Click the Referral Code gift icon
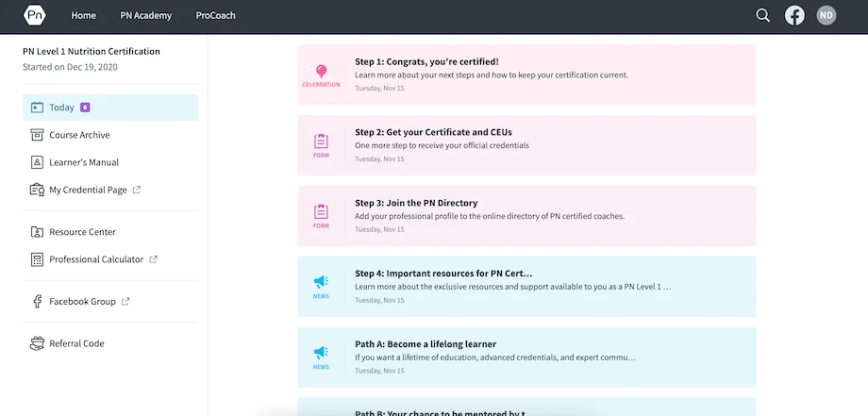 (37, 343)
